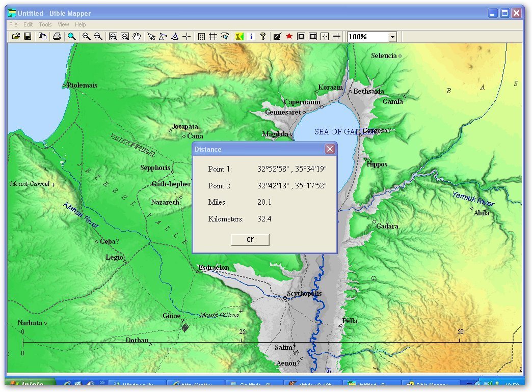Select the pointer selection tool

point(151,36)
